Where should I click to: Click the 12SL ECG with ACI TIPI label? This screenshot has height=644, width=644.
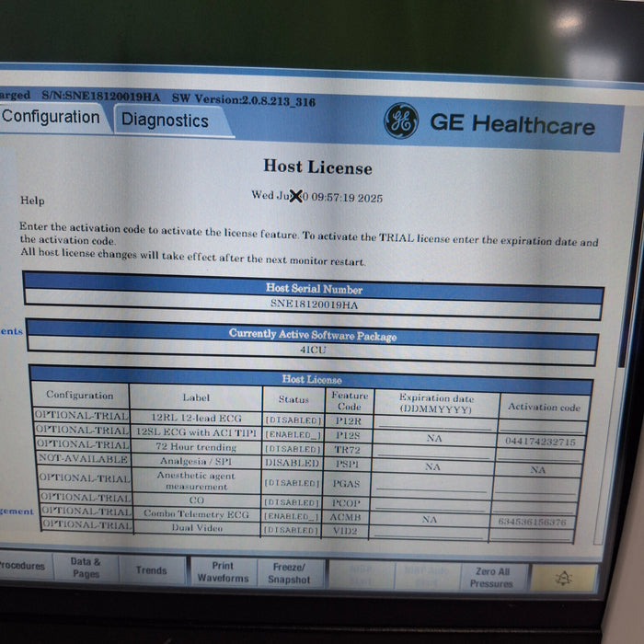[x=196, y=432]
